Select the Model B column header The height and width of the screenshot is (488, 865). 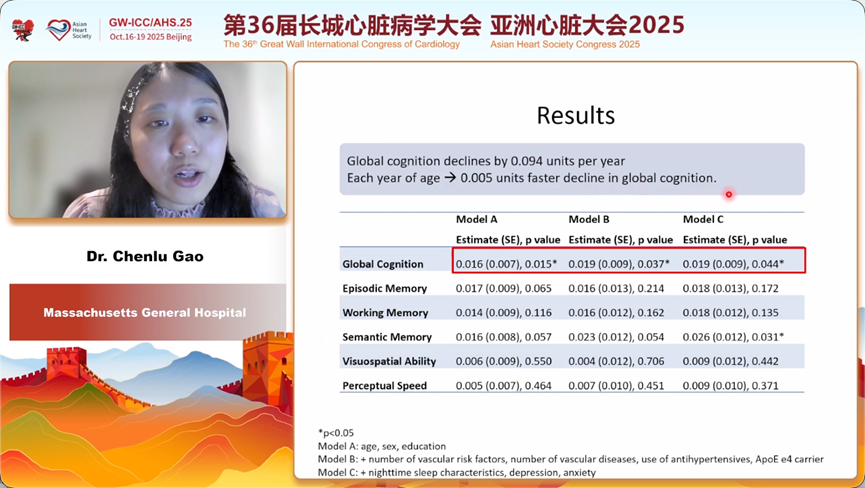click(590, 219)
